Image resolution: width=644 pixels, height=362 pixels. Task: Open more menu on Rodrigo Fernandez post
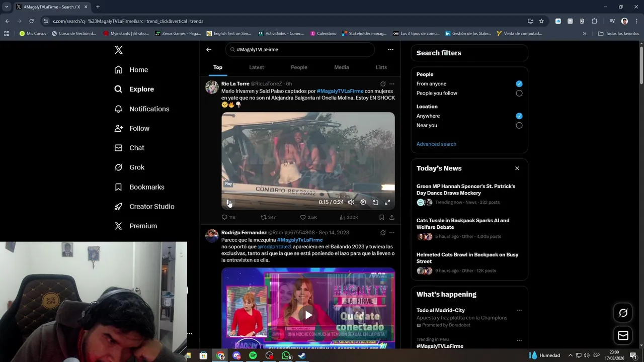(x=392, y=233)
